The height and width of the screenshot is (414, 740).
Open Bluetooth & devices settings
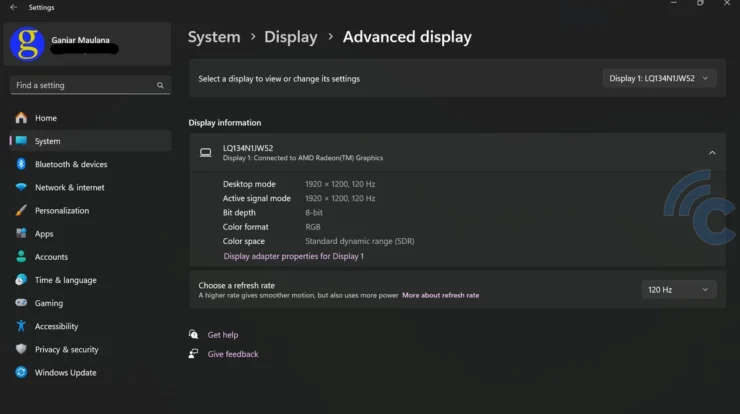tap(90, 164)
